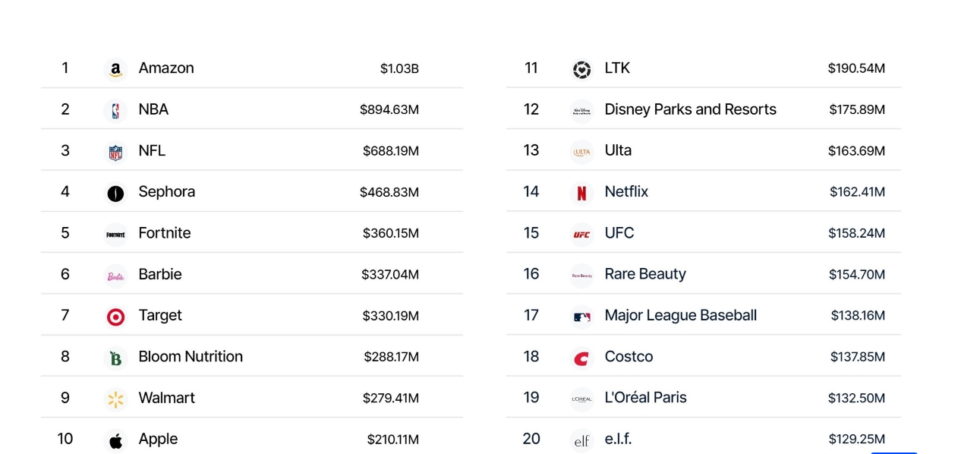980x454 pixels.
Task: Select the Netflix N logo
Action: pos(581,193)
